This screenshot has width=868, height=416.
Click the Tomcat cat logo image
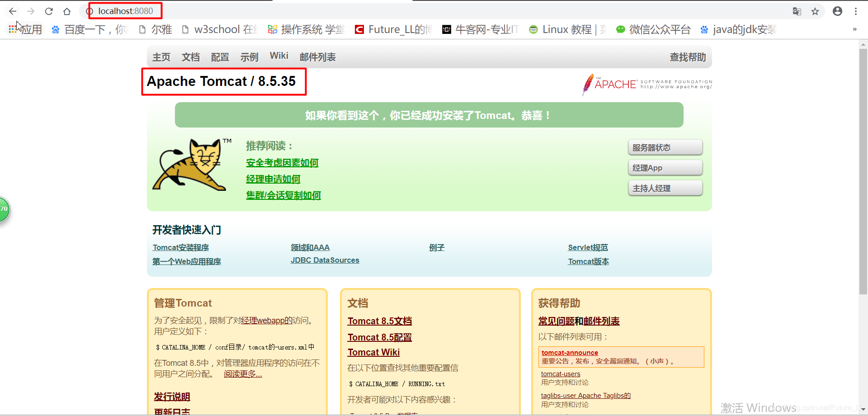pos(192,164)
